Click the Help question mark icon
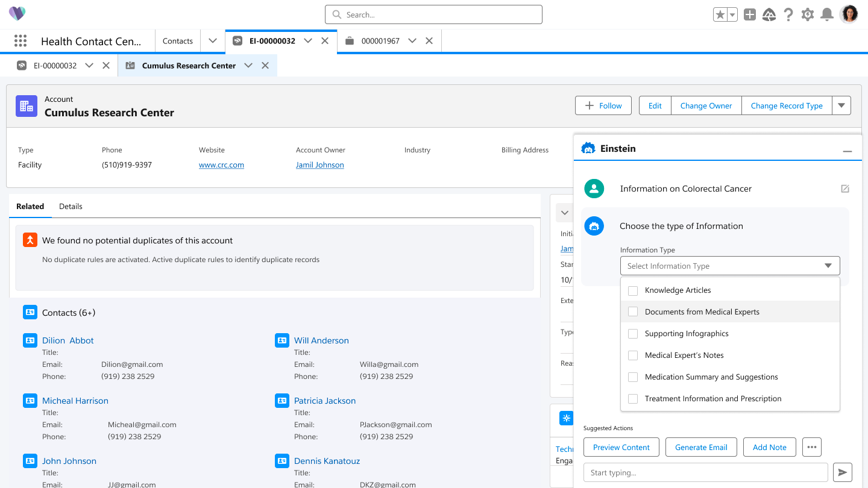The height and width of the screenshot is (488, 868). (x=788, y=14)
